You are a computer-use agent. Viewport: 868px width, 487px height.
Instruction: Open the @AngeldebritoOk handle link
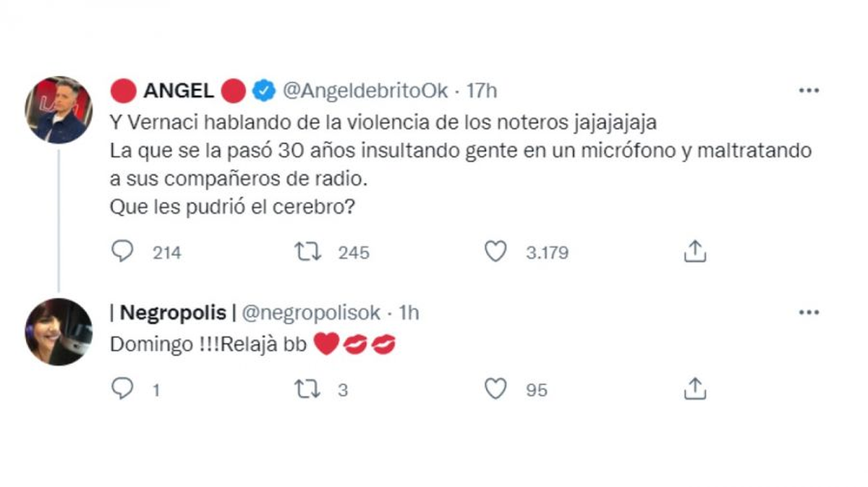(x=365, y=91)
